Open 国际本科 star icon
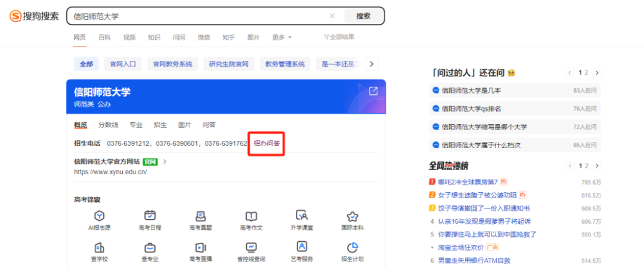 tap(352, 216)
